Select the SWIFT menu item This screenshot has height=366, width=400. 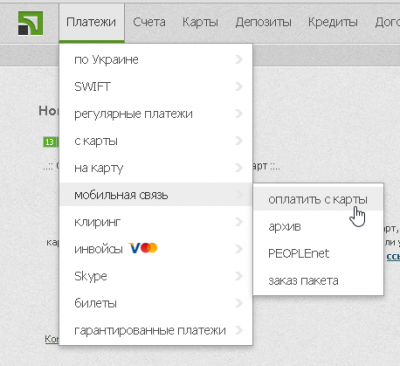click(156, 87)
